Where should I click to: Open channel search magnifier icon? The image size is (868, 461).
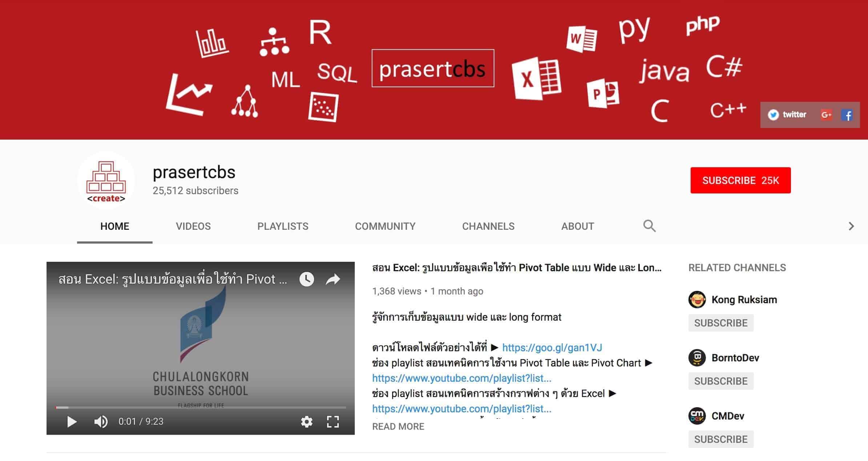click(x=649, y=226)
